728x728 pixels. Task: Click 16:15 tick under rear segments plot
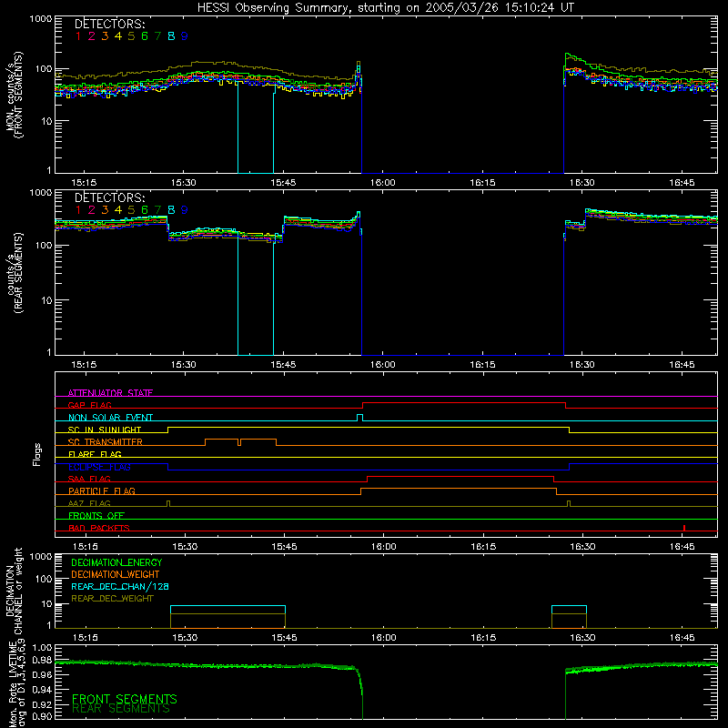482,365
